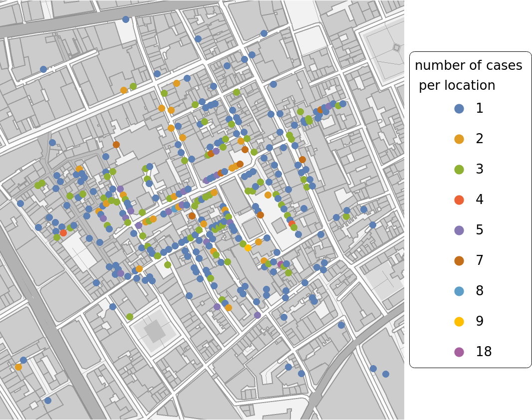Select the red-orange legend dot
Screen dimensions: 532x420
459,200
